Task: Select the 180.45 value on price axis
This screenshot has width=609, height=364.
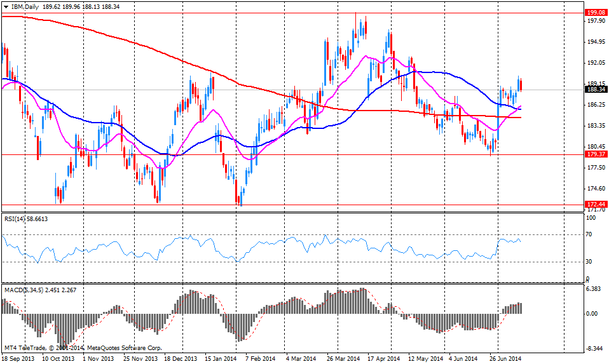Action: [x=596, y=147]
